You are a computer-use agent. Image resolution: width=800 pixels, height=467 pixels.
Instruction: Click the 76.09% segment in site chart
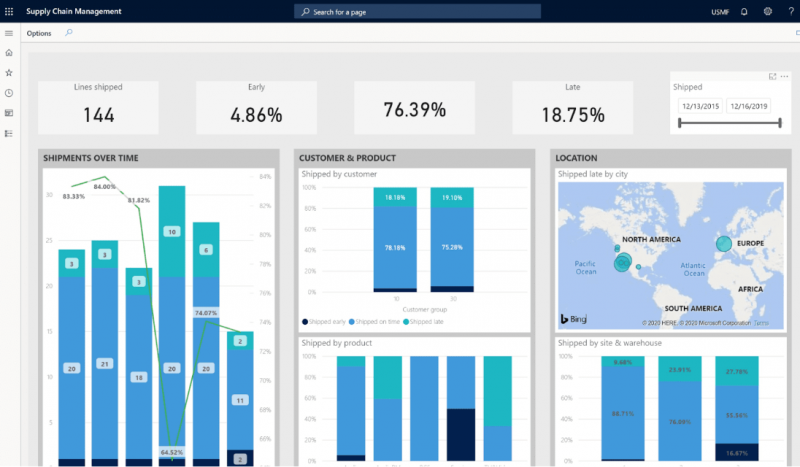coord(680,422)
